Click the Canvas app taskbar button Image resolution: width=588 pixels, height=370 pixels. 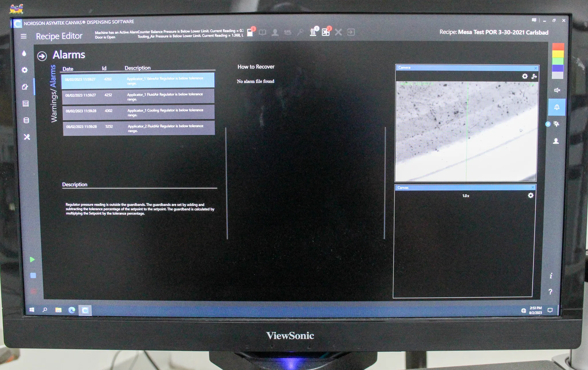pos(85,310)
